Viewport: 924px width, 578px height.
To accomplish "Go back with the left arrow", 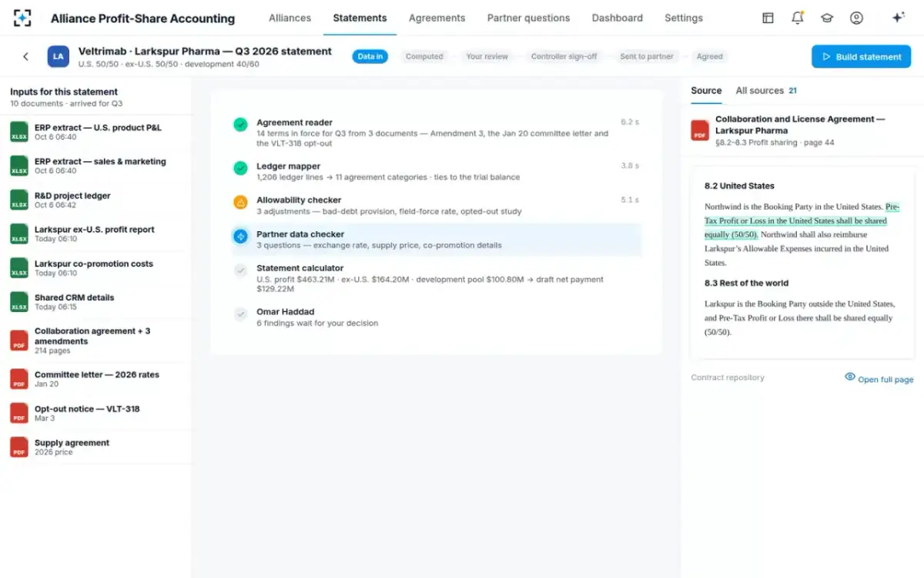I will point(25,56).
